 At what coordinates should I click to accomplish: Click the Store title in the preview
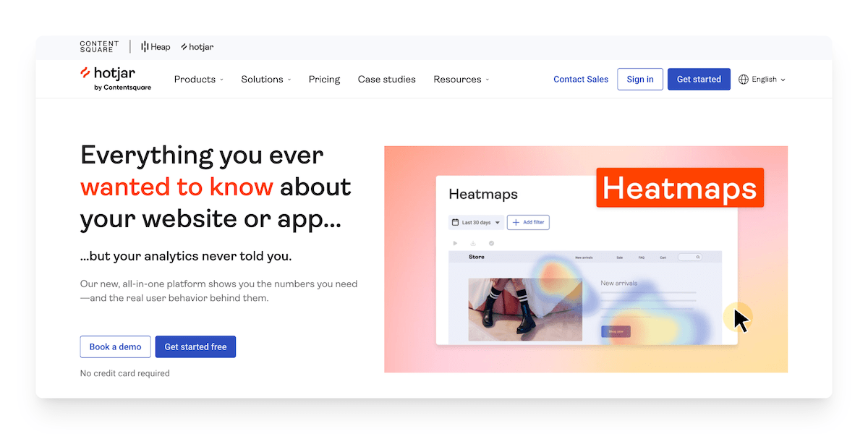pyautogui.click(x=477, y=257)
